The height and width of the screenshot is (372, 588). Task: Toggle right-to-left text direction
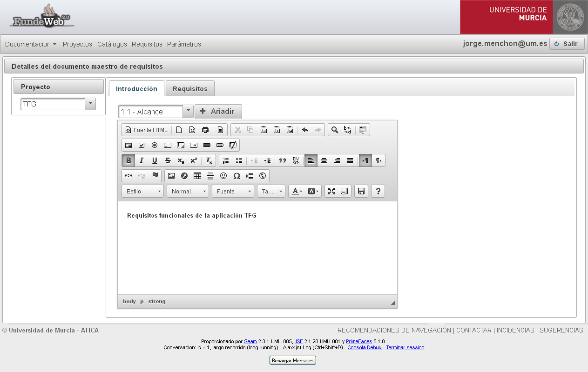point(378,160)
